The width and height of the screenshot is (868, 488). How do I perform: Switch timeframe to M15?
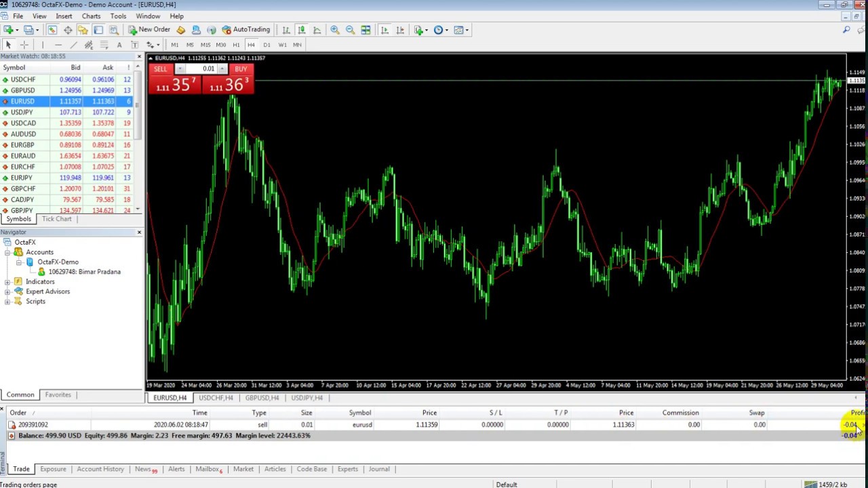205,45
